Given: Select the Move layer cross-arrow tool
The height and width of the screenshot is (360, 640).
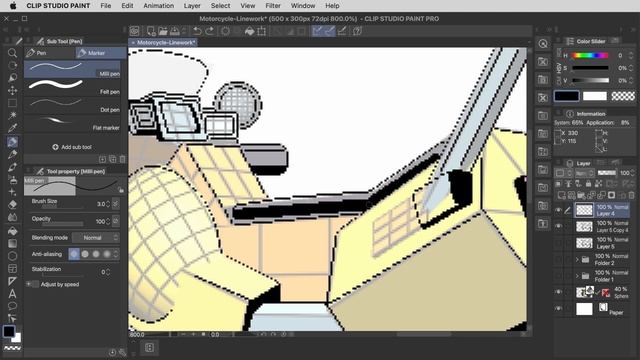Looking at the screenshot, I should pos(12,90).
